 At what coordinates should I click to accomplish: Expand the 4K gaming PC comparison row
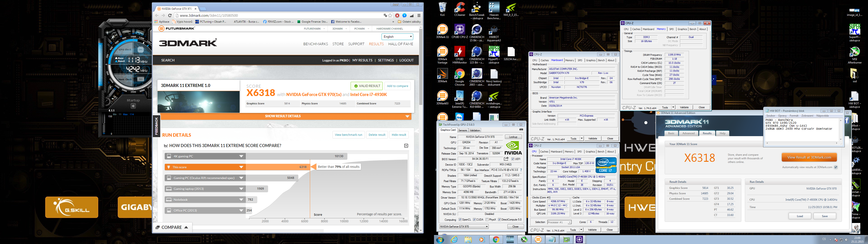click(205, 156)
